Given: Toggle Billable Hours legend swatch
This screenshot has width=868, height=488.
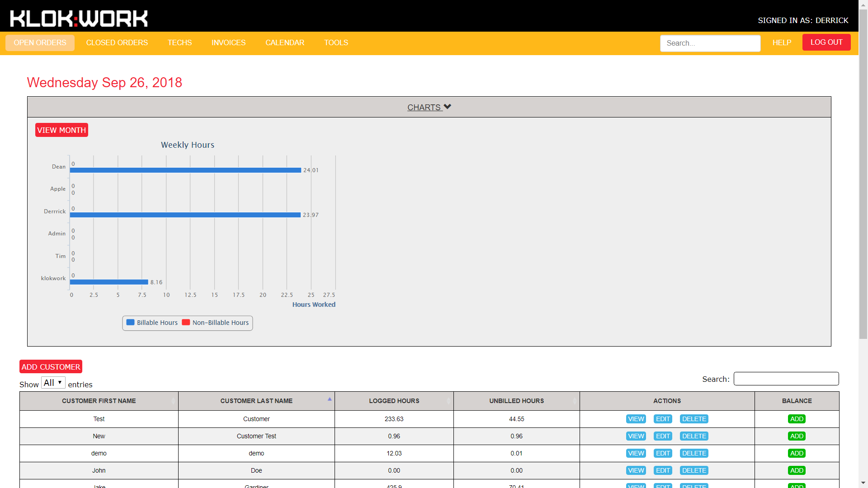Looking at the screenshot, I should [x=130, y=322].
